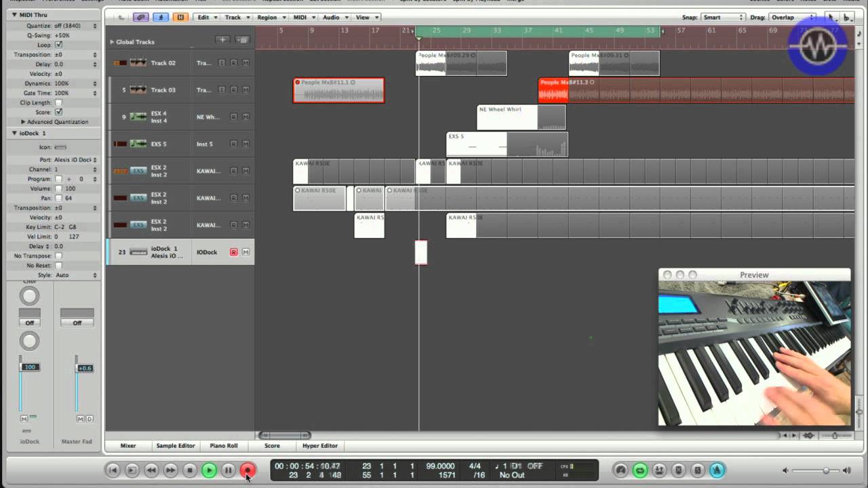Expand the Global Tracks disclosure triangle

(x=112, y=41)
